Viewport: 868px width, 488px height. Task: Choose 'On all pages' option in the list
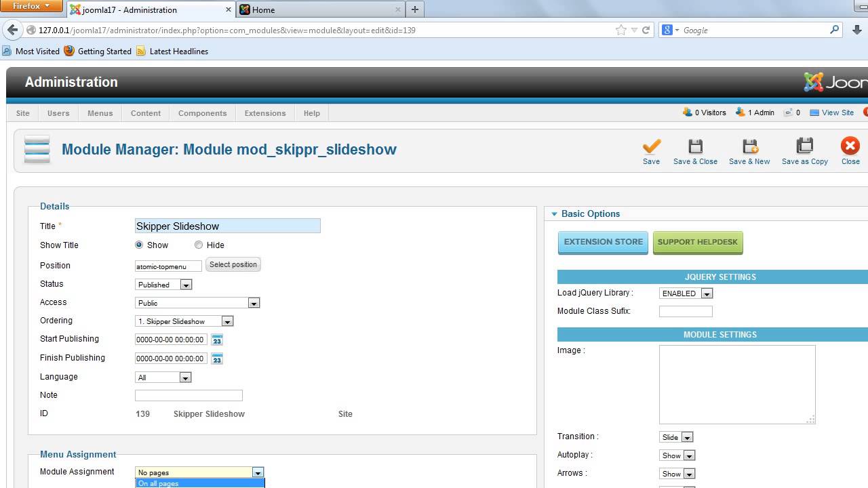coord(199,483)
